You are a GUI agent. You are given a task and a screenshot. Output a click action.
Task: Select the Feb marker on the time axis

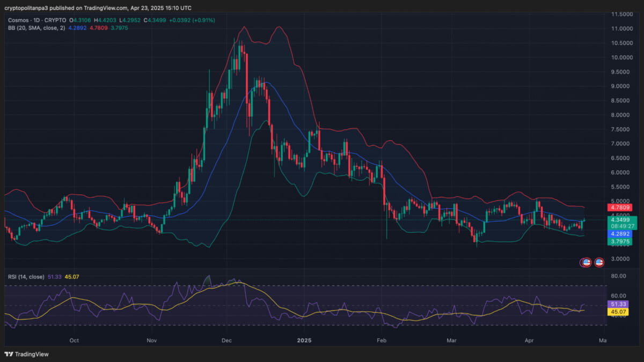[381, 340]
